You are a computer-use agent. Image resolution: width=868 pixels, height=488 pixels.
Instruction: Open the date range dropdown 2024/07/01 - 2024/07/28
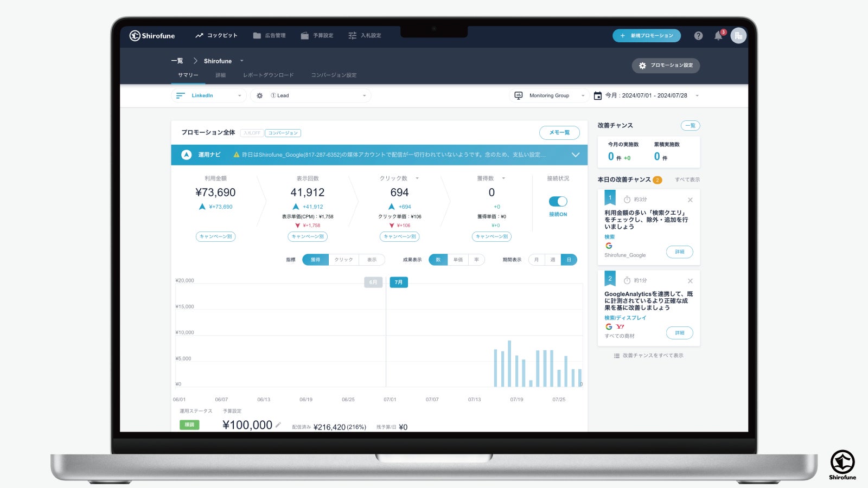tap(646, 95)
